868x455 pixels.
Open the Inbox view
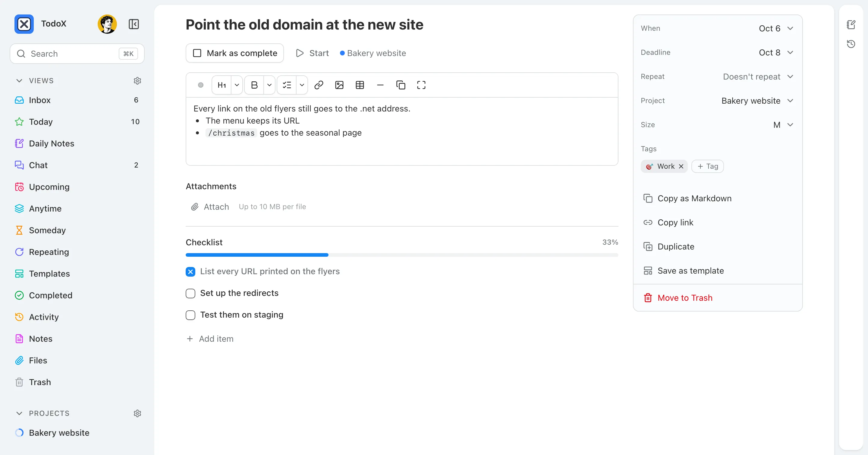[77, 100]
